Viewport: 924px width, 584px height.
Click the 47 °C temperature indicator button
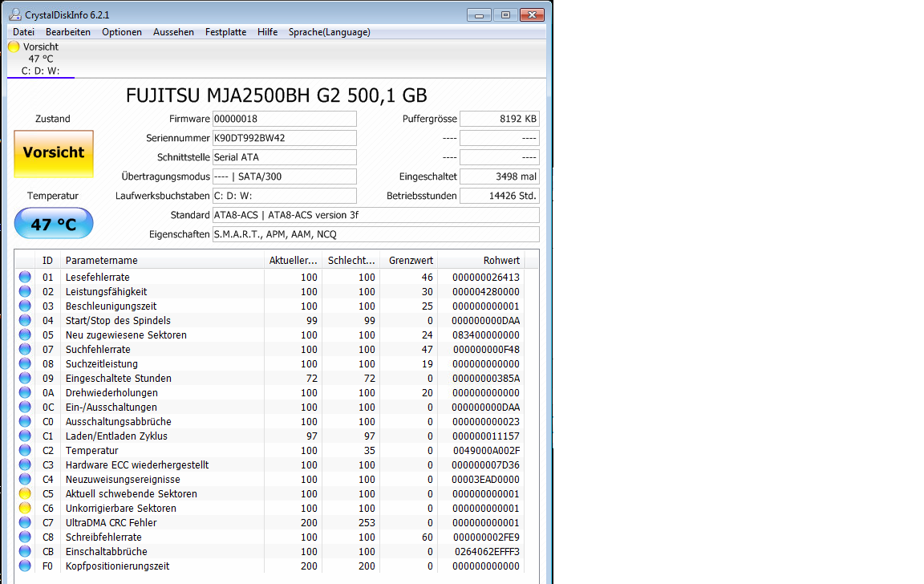(54, 223)
